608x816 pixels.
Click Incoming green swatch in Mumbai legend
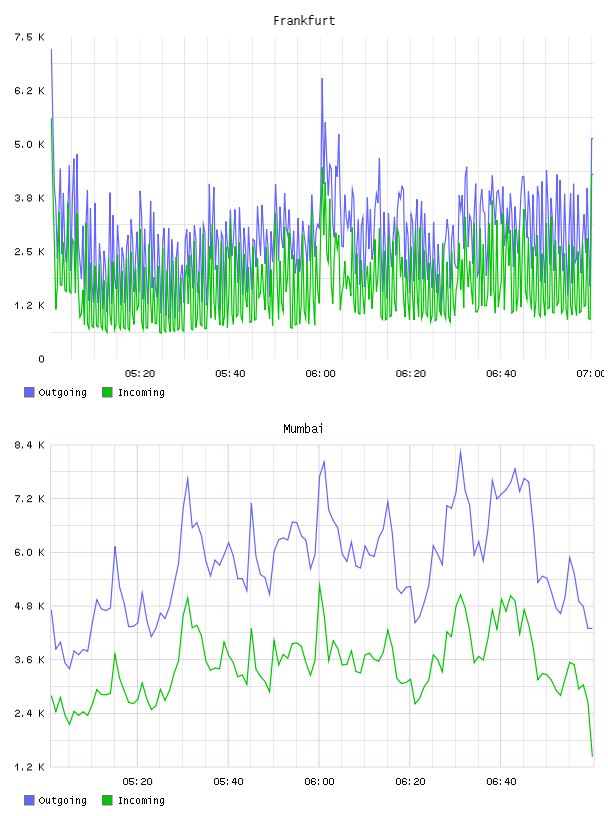point(107,800)
